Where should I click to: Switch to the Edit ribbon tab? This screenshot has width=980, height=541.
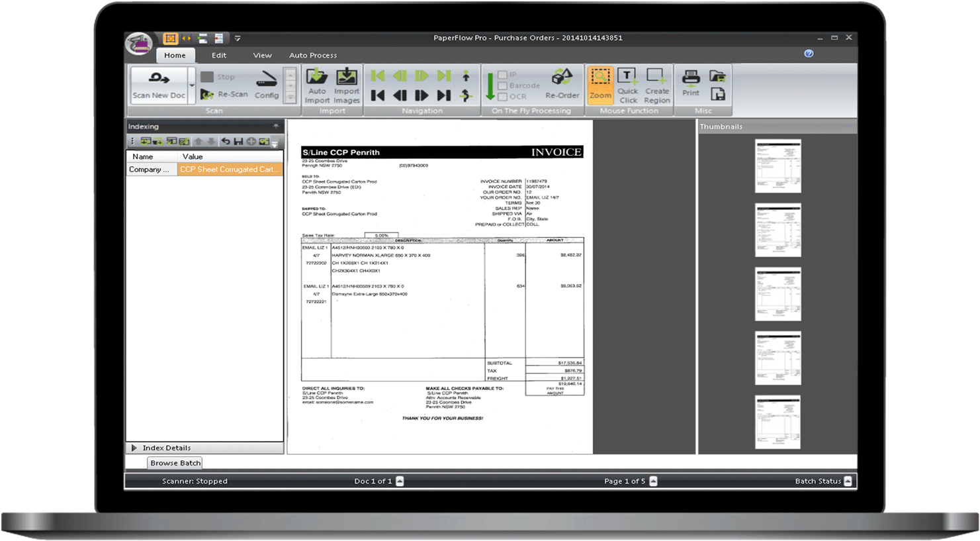(219, 56)
